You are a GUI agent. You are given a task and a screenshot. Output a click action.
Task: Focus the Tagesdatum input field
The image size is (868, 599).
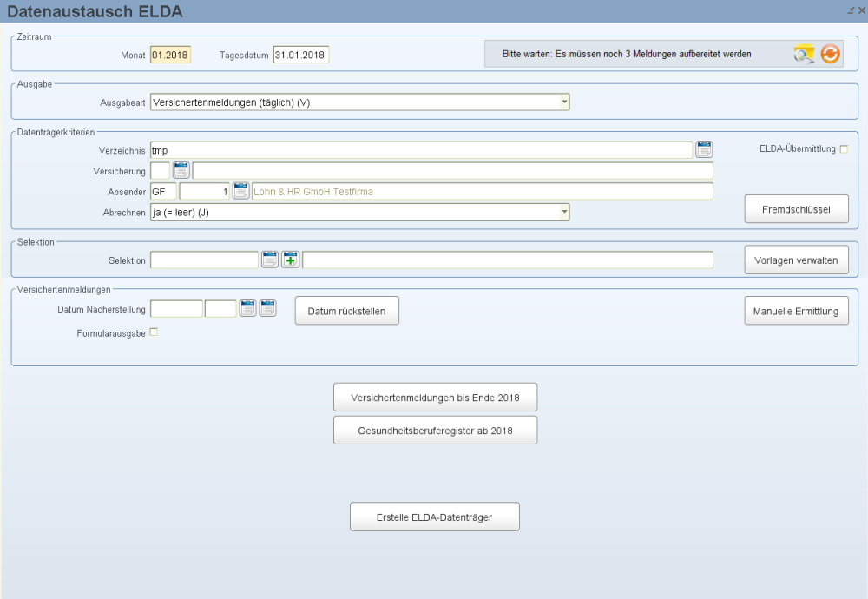coord(300,55)
